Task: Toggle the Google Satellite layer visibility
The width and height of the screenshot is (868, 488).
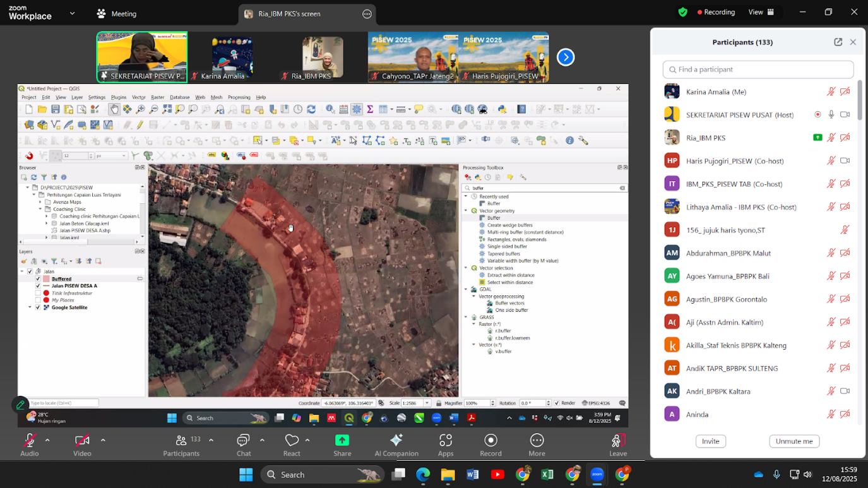Action: [38, 307]
